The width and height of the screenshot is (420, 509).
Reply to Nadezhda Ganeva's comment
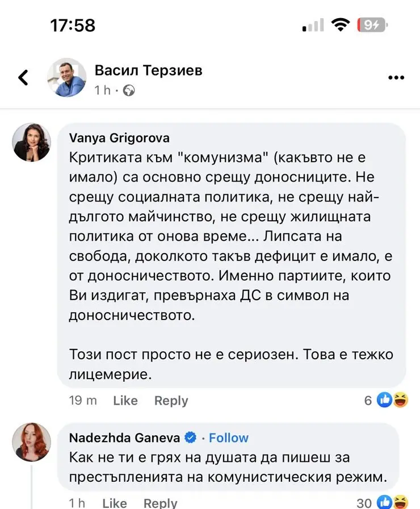(x=160, y=503)
